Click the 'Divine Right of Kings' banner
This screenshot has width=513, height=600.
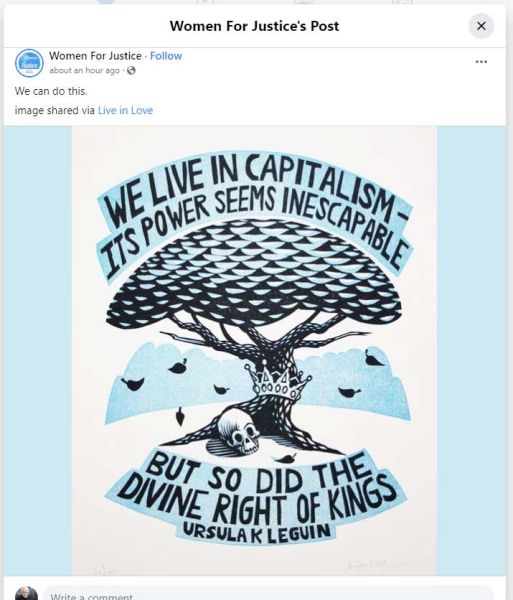256,494
